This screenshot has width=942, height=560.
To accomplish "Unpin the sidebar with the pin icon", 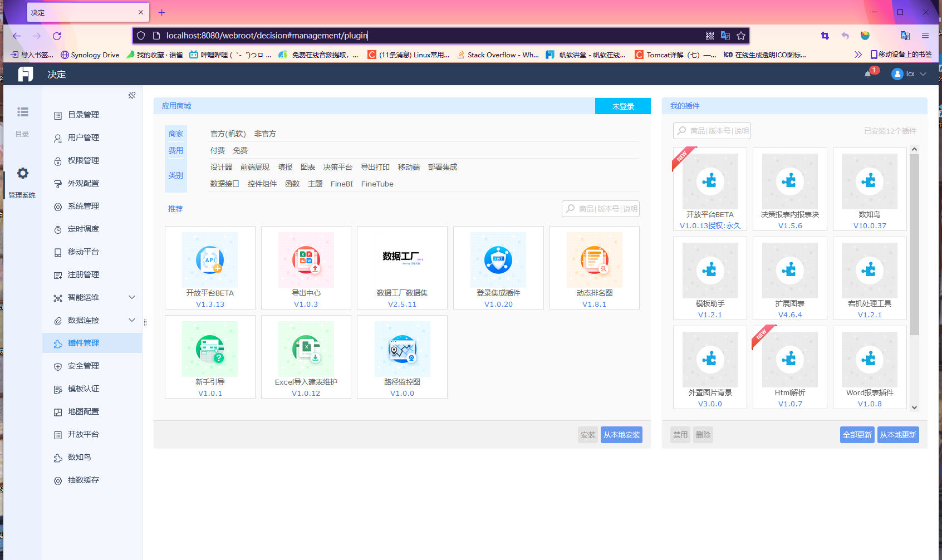I will tap(132, 95).
